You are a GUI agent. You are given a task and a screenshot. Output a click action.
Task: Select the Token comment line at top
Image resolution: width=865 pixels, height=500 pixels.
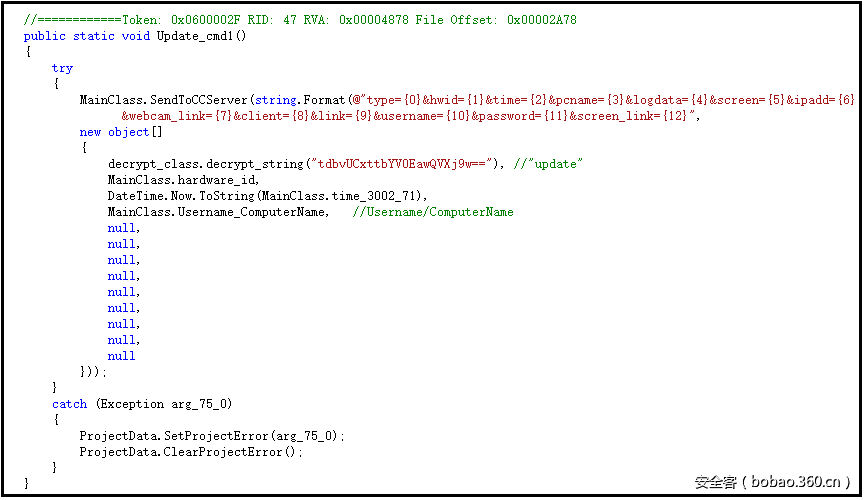pos(300,20)
